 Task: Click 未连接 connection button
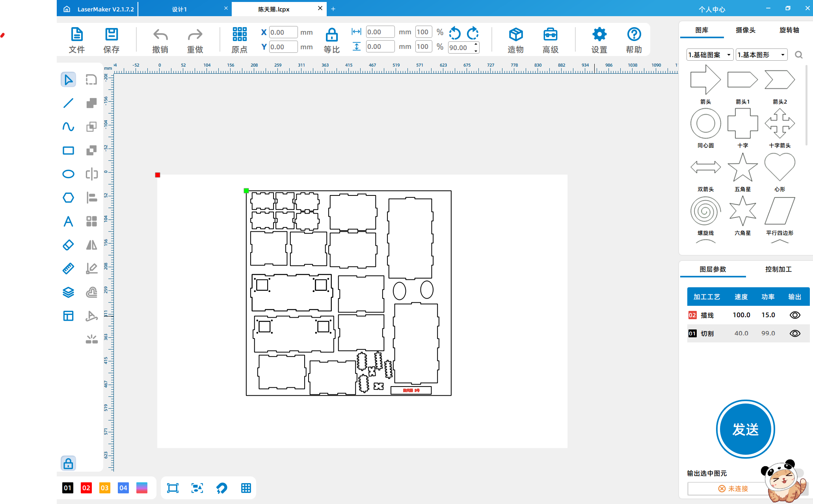pos(733,489)
